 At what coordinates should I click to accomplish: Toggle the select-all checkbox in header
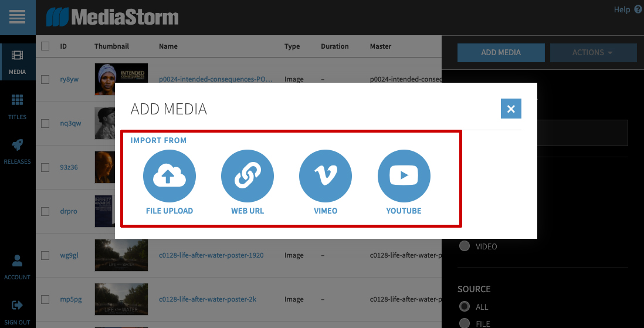pos(45,46)
